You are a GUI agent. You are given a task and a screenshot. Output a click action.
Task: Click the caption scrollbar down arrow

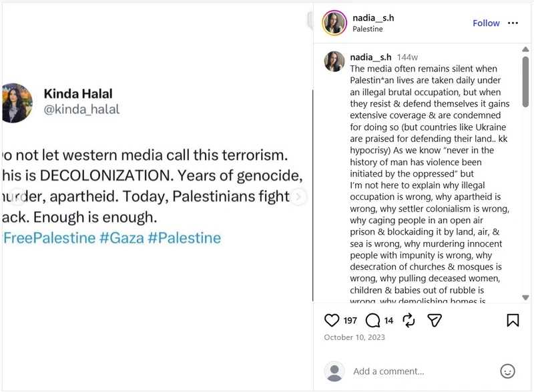525,297
